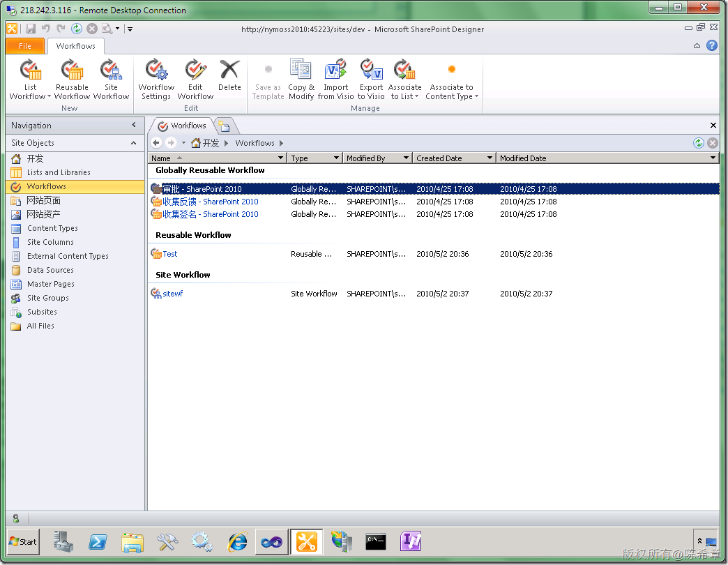728x565 pixels.
Task: Close the Workflows document tab
Action: click(x=713, y=126)
